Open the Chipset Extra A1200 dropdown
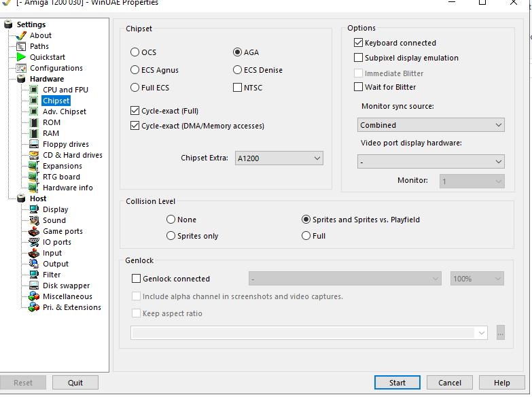The image size is (532, 397). (279, 158)
